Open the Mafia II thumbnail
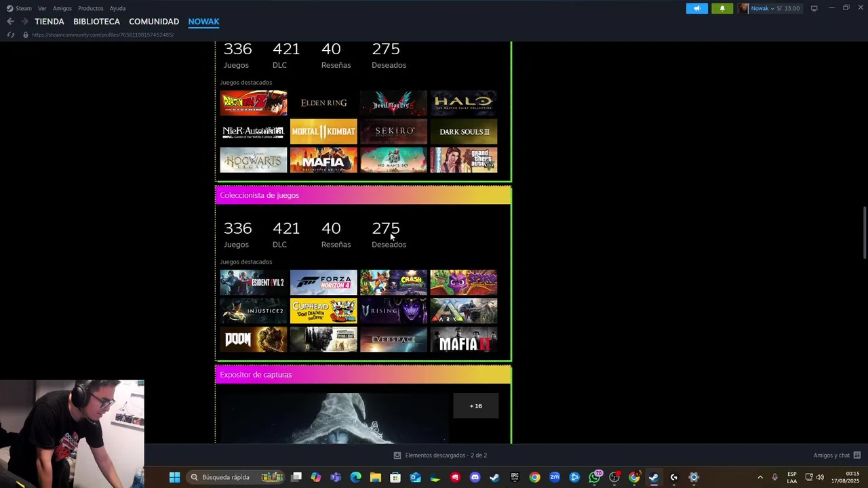The width and height of the screenshot is (868, 488). (x=464, y=340)
